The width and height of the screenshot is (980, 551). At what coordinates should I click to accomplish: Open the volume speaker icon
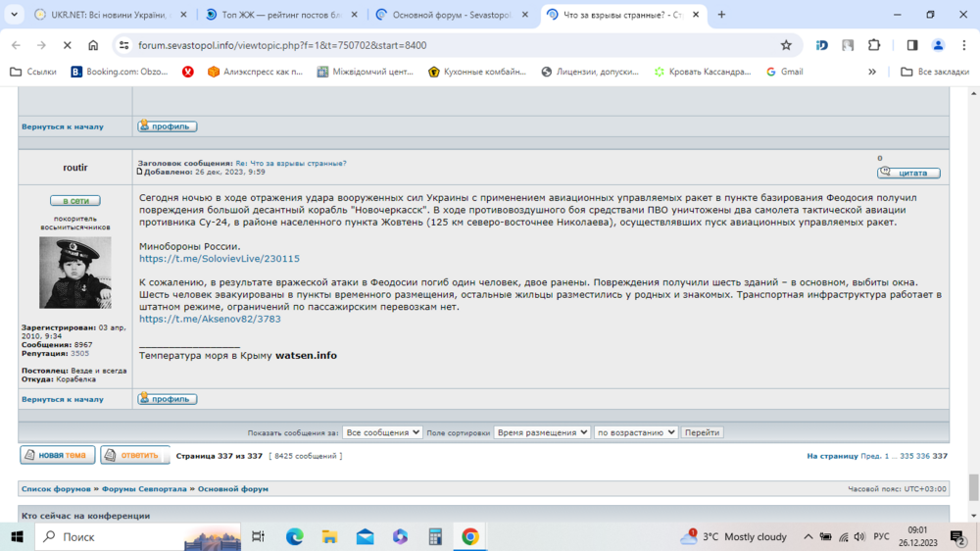[x=860, y=536]
